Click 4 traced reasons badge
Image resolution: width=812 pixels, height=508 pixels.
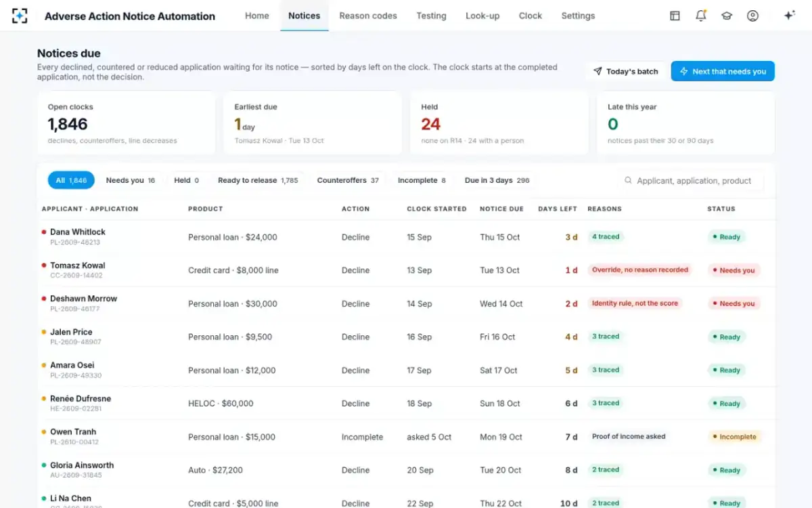pyautogui.click(x=606, y=236)
